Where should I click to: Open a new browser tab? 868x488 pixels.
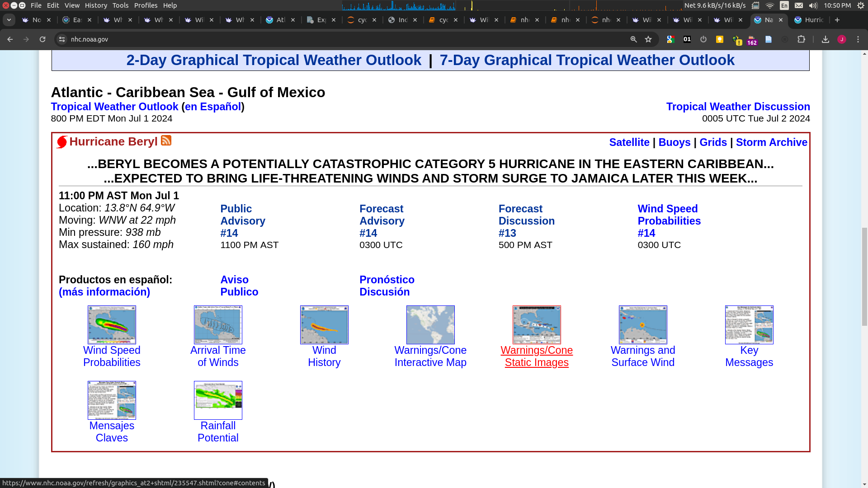point(837,20)
